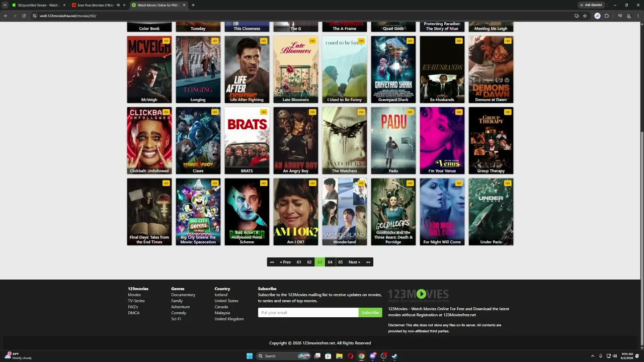Open Microsoft Store from the taskbar
This screenshot has width=644, height=362.
pyautogui.click(x=328, y=356)
